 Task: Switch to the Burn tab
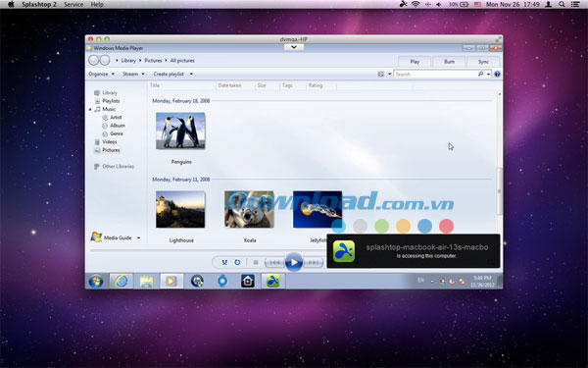449,62
